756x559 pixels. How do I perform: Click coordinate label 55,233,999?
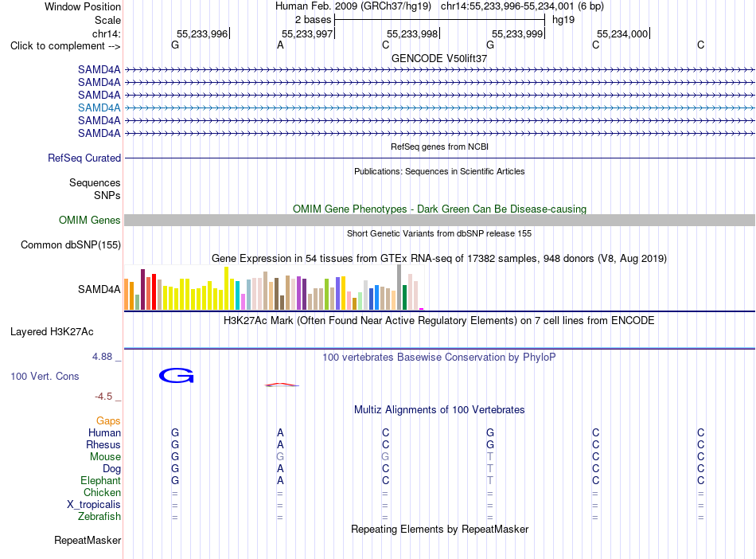point(517,33)
